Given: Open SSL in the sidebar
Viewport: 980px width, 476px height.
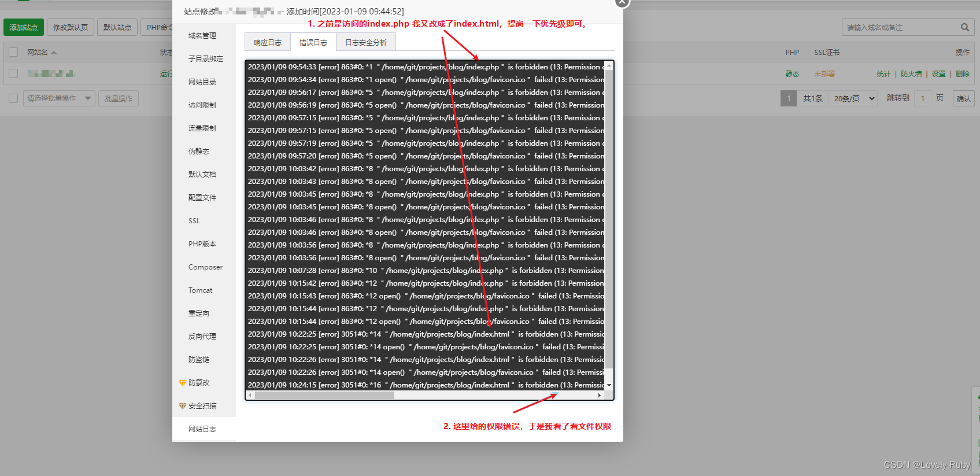Looking at the screenshot, I should click(194, 221).
